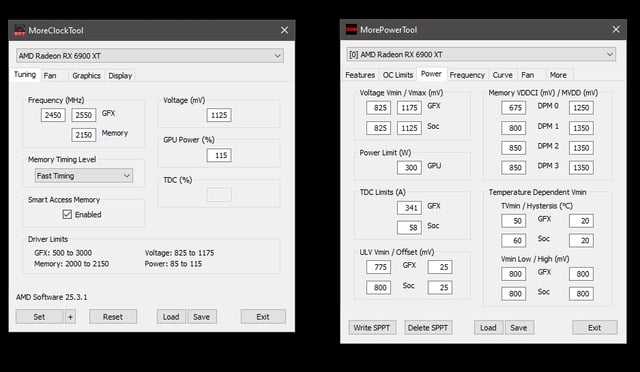Expand the Memory Timing Level dropdown

(84, 176)
